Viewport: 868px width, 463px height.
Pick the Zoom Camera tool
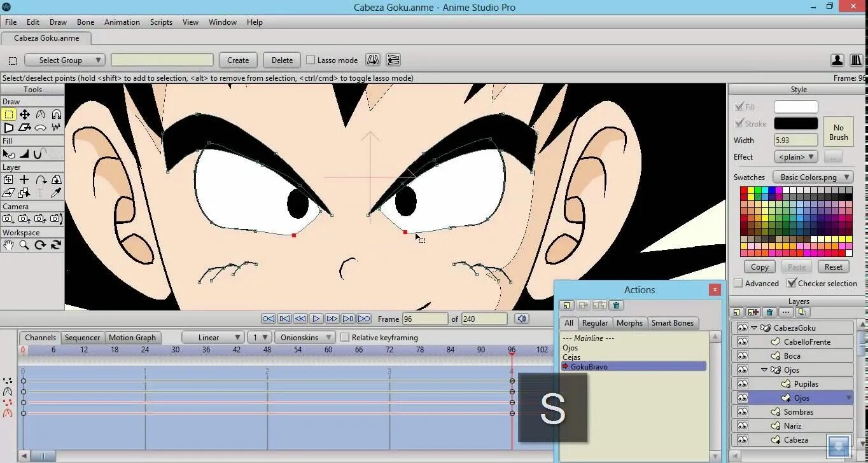tap(24, 219)
